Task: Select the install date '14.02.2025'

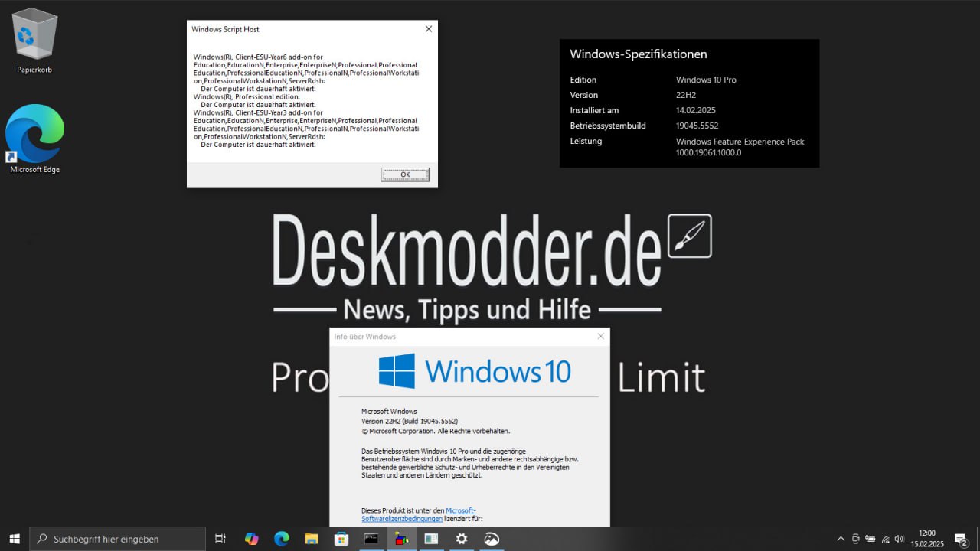Action: (x=695, y=110)
